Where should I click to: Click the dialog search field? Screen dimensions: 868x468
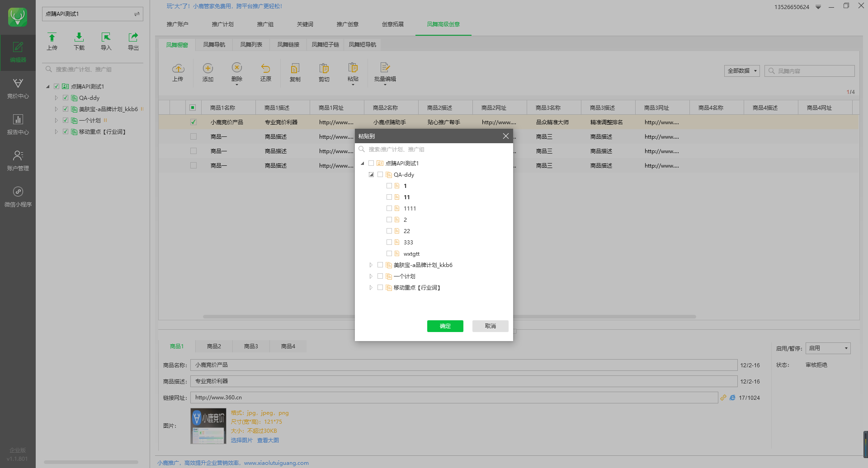point(434,150)
